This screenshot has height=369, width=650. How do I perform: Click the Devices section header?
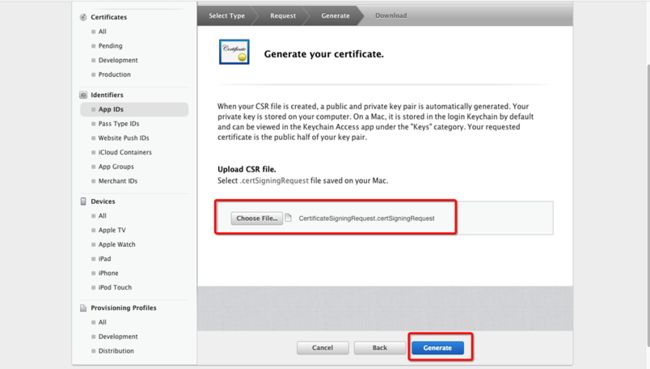[103, 201]
